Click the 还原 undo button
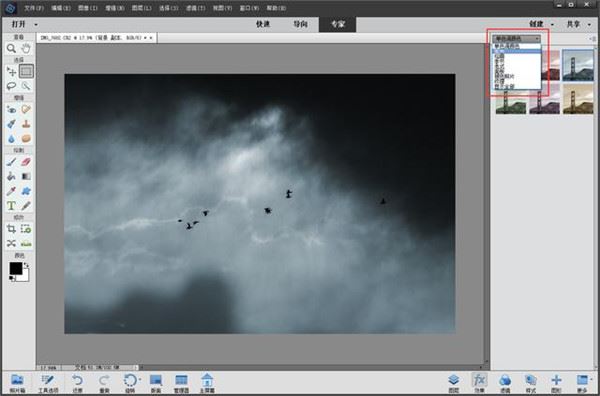The height and width of the screenshot is (396, 600). 78,384
